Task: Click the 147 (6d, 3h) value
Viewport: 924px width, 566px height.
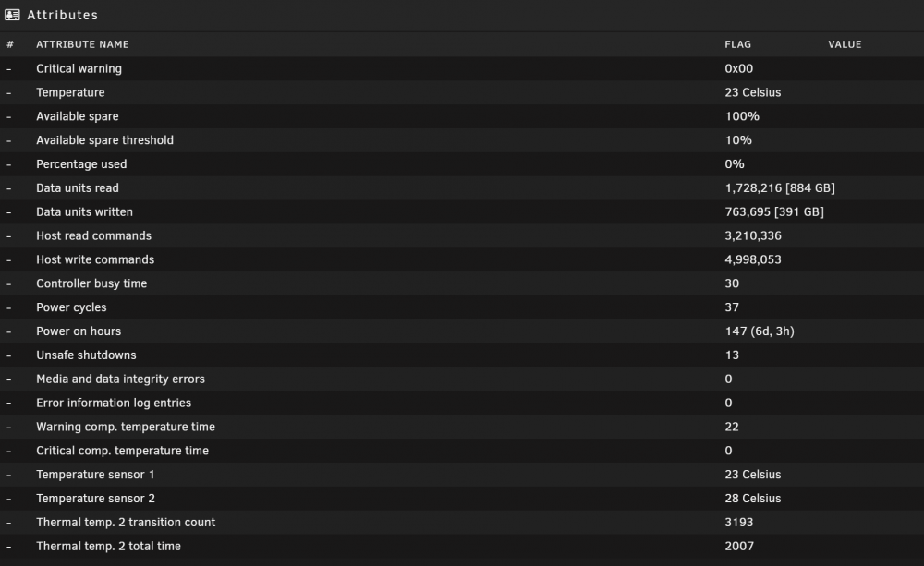Action: [760, 331]
